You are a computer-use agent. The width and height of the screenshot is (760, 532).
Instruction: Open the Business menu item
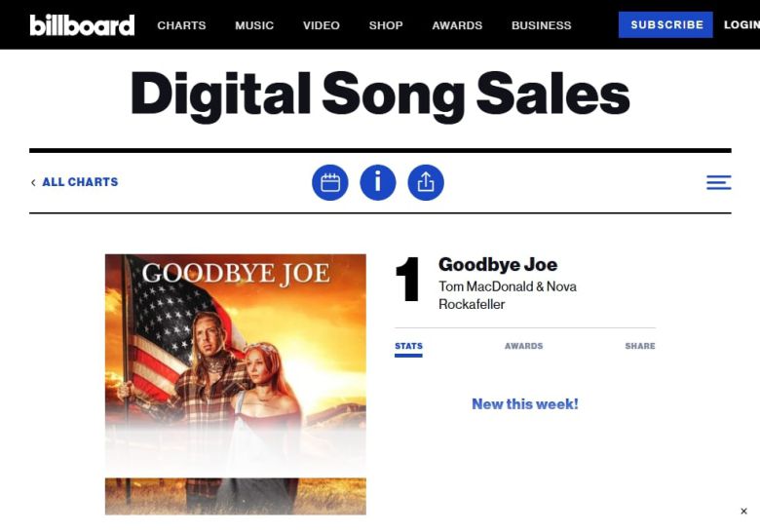tap(541, 25)
